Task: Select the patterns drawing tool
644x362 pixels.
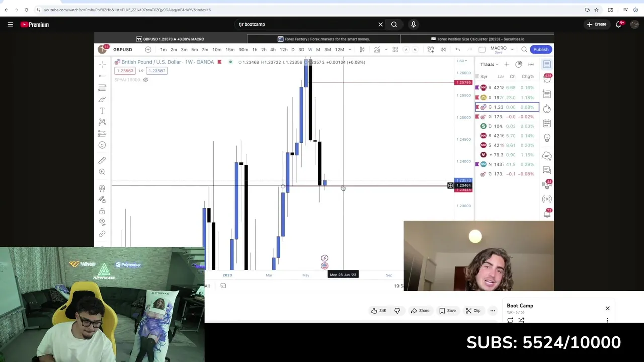Action: (102, 122)
